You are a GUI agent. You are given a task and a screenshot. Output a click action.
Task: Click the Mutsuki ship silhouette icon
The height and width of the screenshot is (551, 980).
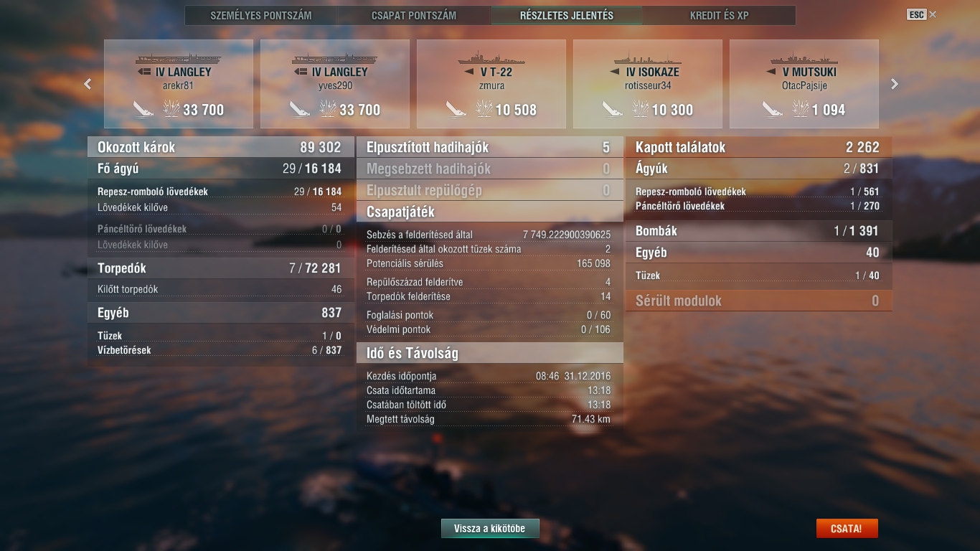(x=804, y=58)
